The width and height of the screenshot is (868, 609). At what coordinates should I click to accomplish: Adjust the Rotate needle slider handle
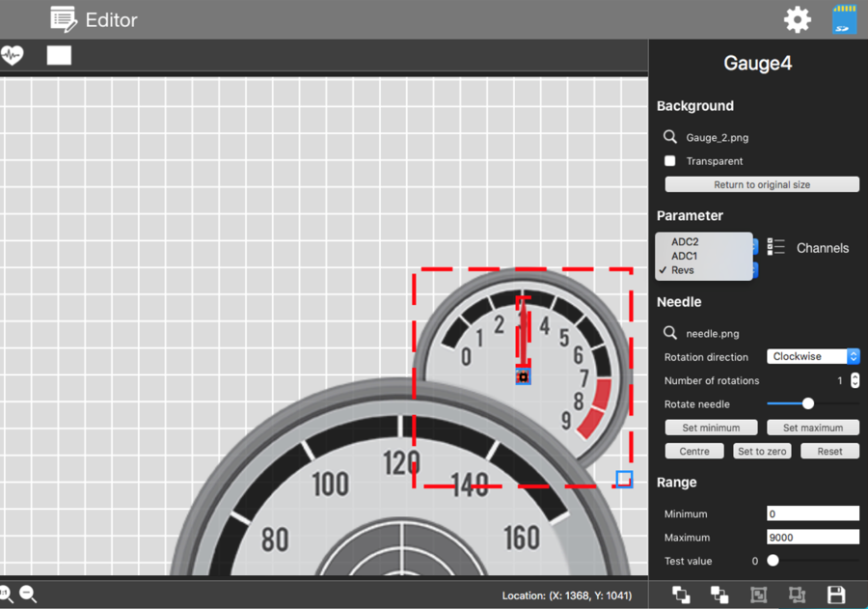[807, 403]
